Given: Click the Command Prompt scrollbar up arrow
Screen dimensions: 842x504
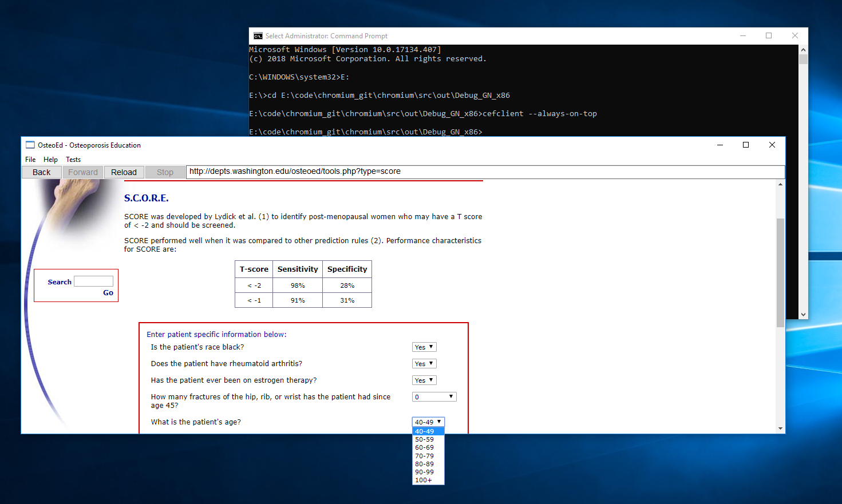Looking at the screenshot, I should (x=804, y=49).
